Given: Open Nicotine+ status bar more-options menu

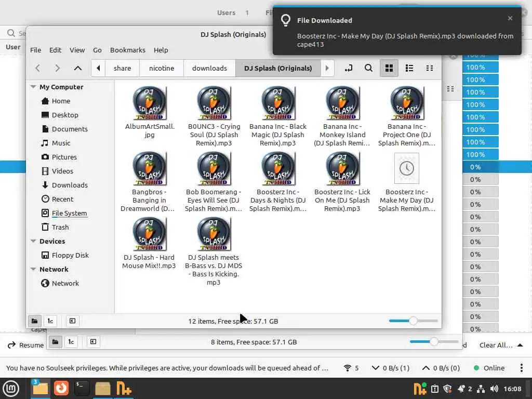Looking at the screenshot, I should pos(522,368).
